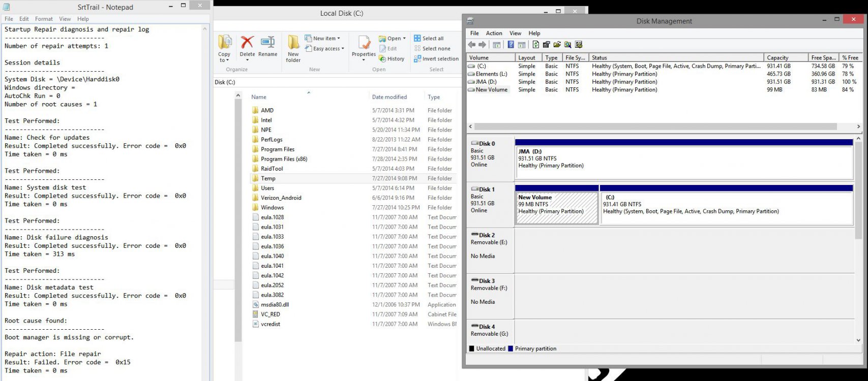Click Disk Management title bar app icon
The image size is (868, 381).
470,21
